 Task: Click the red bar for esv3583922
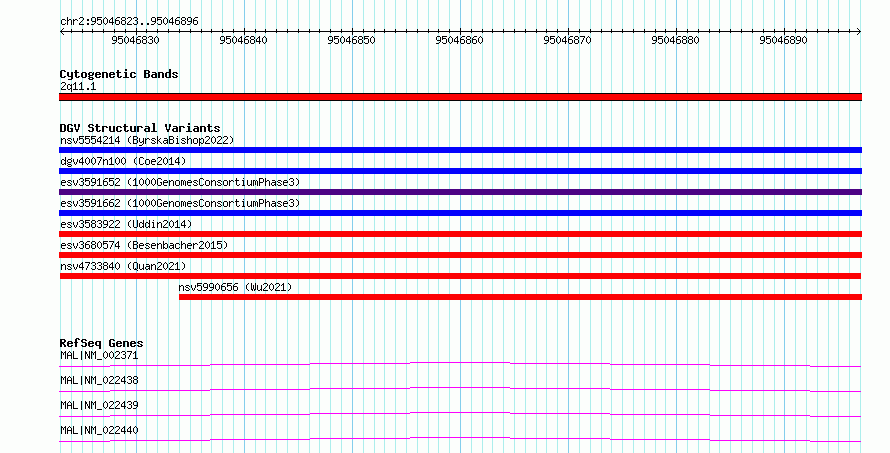click(460, 234)
